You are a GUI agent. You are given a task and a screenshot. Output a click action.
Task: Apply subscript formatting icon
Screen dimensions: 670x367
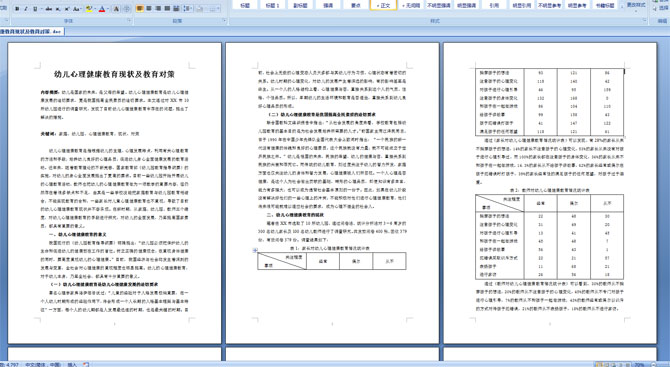click(58, 9)
